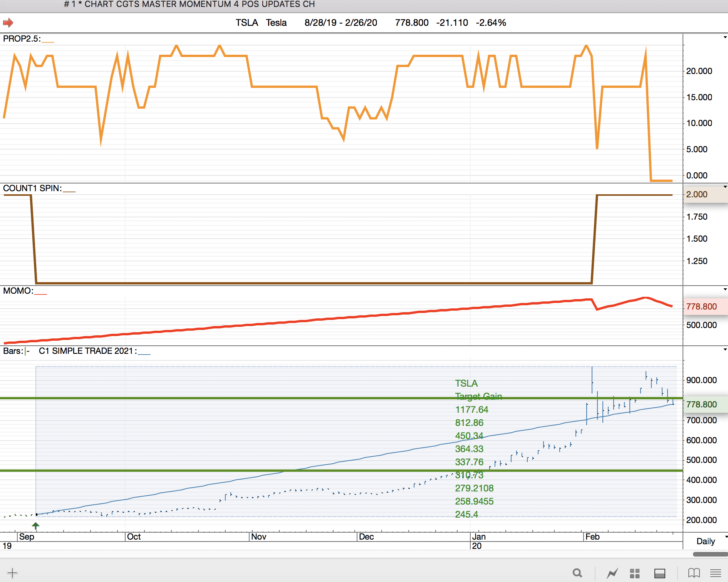Click the 0.000 label on PROP2.5 axis
The image size is (728, 582).
pos(697,175)
